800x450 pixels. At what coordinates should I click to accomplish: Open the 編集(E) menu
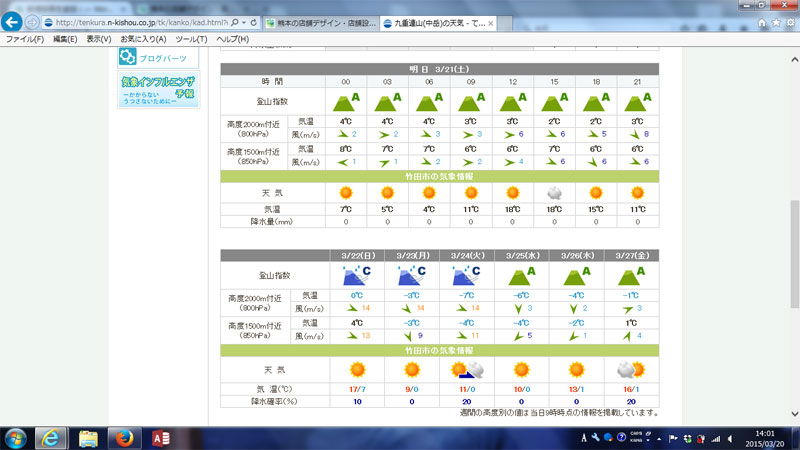tap(65, 39)
